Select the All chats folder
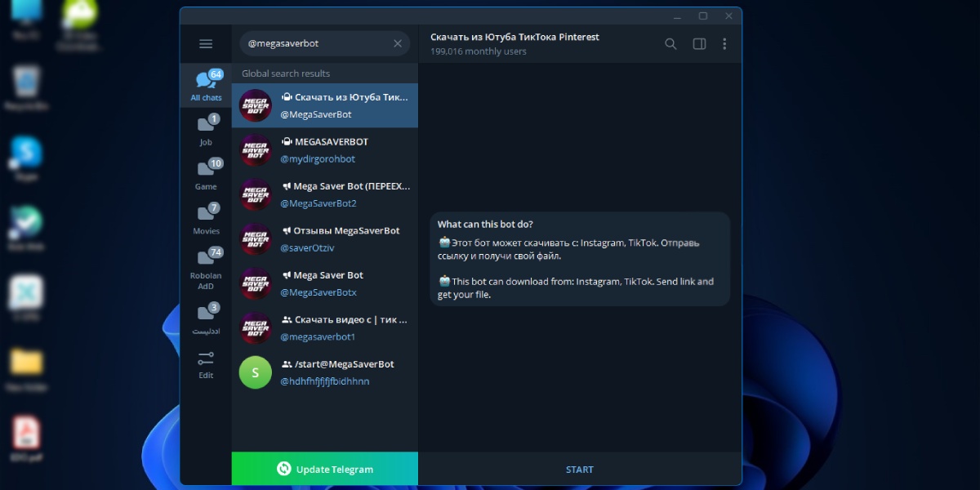This screenshot has height=490, width=980. 206,86
